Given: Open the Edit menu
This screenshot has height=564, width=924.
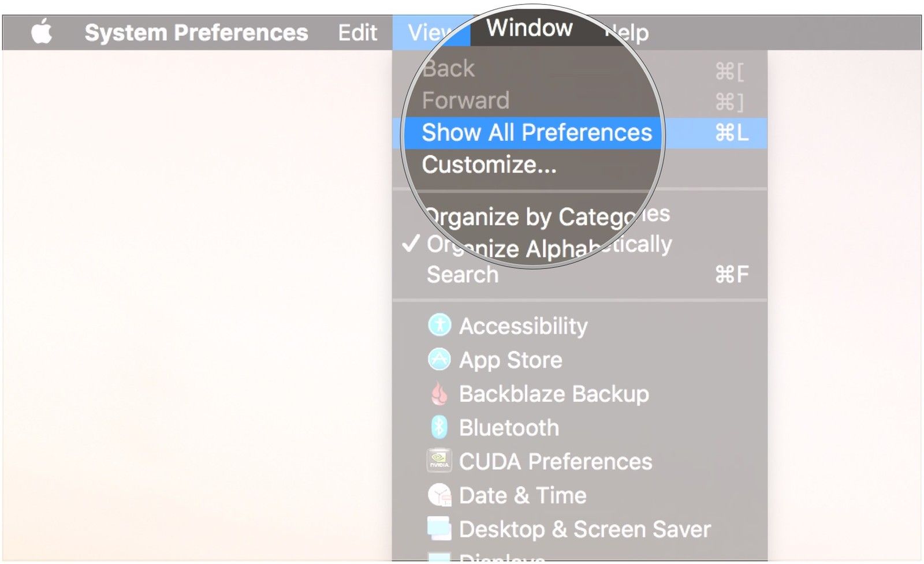Looking at the screenshot, I should coord(357,32).
